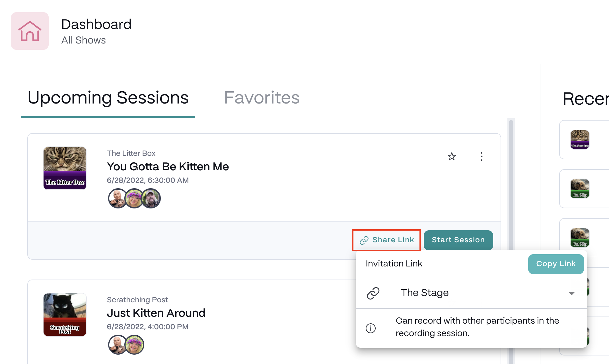Open the Scratching Post show thumbnail
Image resolution: width=609 pixels, height=364 pixels.
pos(65,315)
